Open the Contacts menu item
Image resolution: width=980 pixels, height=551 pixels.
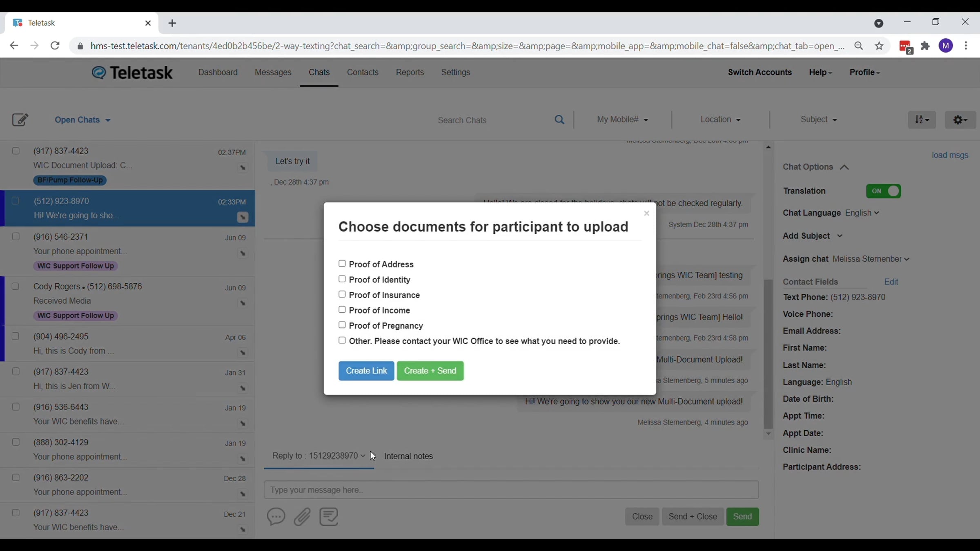[x=363, y=72]
